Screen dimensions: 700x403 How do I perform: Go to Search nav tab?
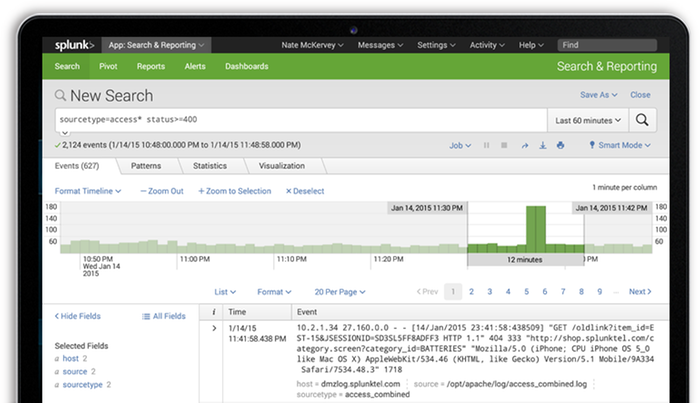[x=67, y=66]
